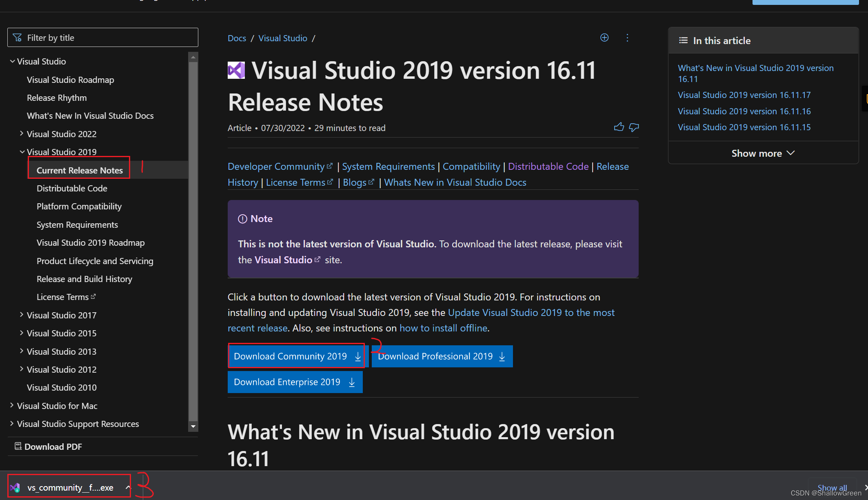Click the thumbs down feedback icon
The width and height of the screenshot is (868, 500).
[x=634, y=127]
